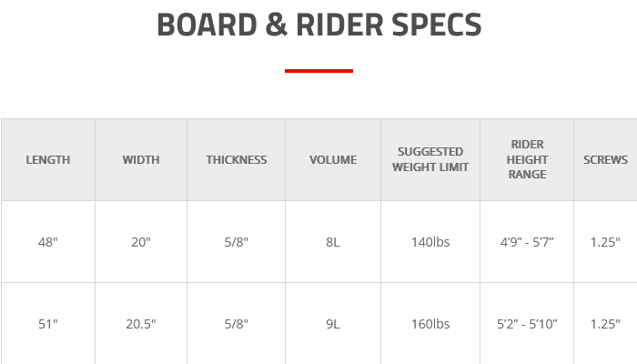Click the 9L volume cell

click(333, 324)
